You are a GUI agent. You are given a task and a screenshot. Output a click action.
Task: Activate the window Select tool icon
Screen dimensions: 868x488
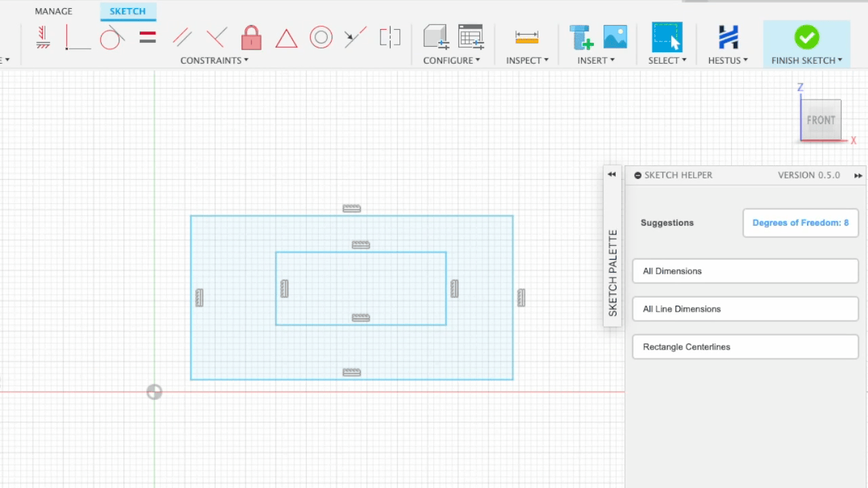click(x=667, y=37)
